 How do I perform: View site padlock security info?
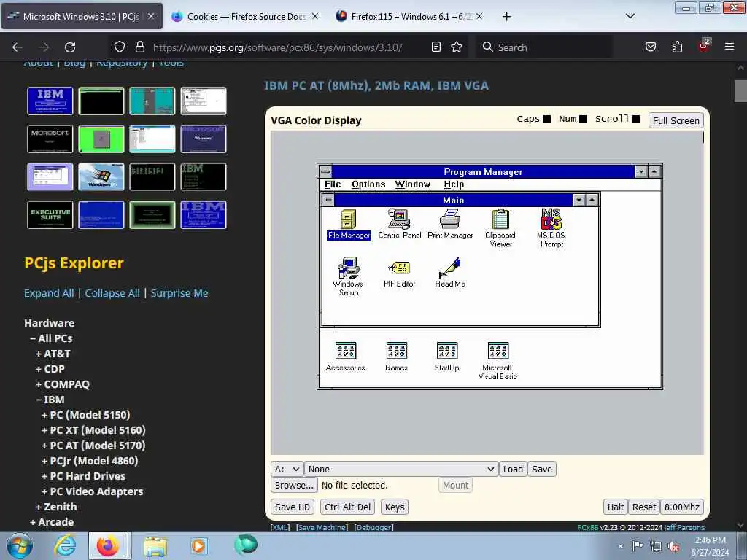139,47
